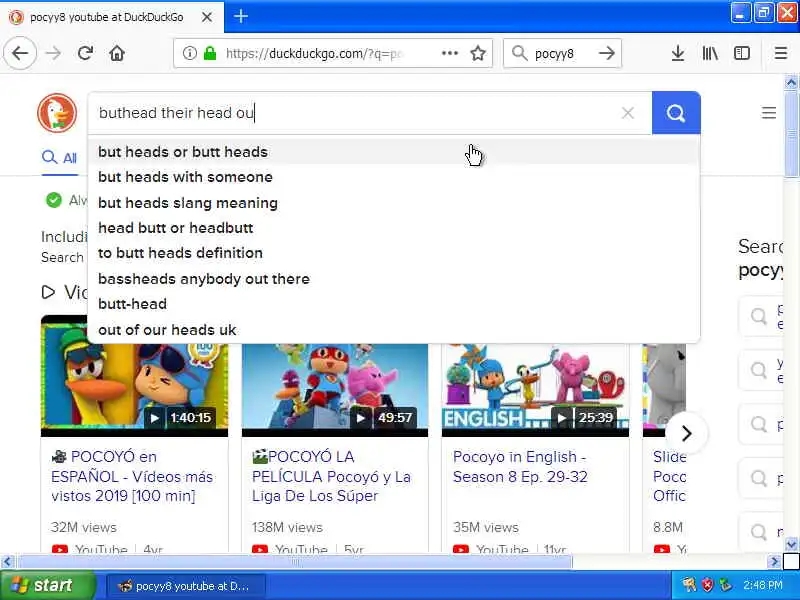Click the green padlock security icon
The height and width of the screenshot is (600, 800).
coord(210,53)
